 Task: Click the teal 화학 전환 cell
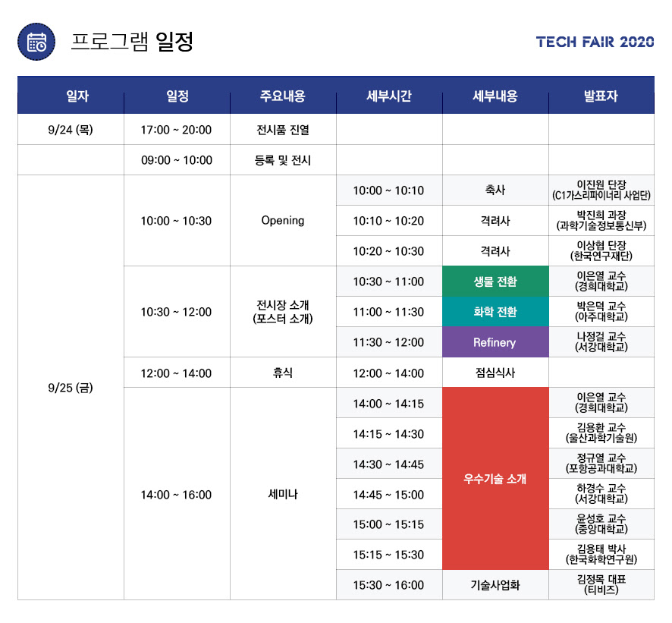495,312
